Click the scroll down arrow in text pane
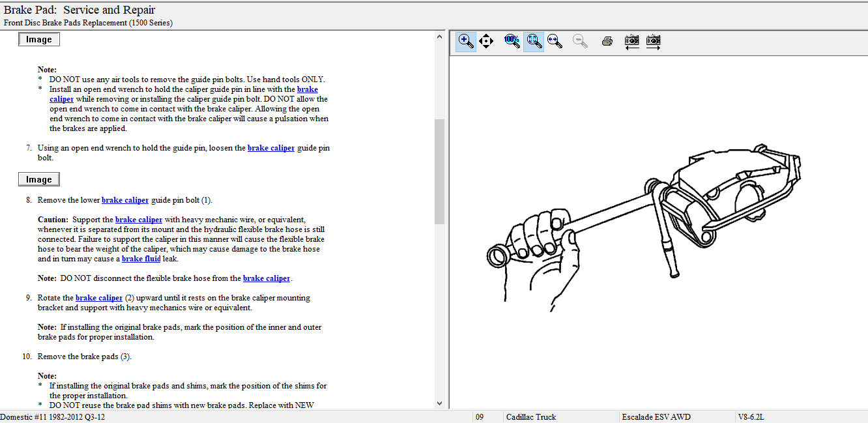Viewport: 868px width, 423px height. click(x=439, y=403)
